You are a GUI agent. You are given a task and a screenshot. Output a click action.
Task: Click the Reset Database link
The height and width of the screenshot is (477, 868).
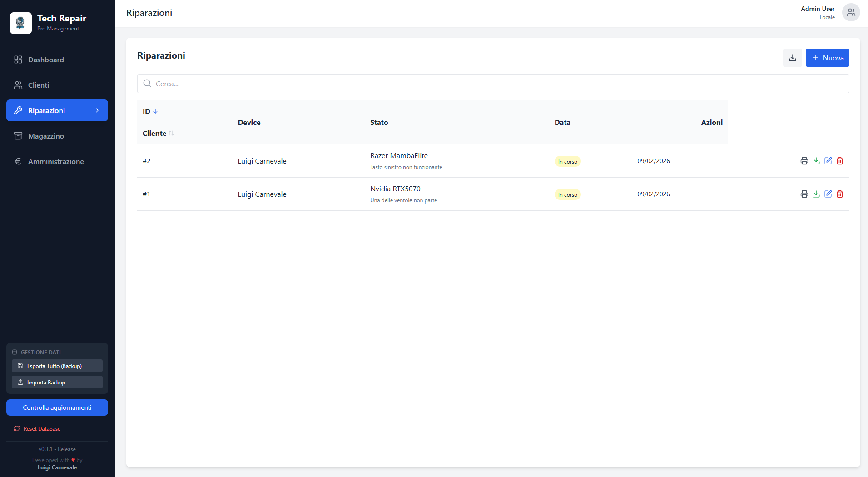(42, 428)
